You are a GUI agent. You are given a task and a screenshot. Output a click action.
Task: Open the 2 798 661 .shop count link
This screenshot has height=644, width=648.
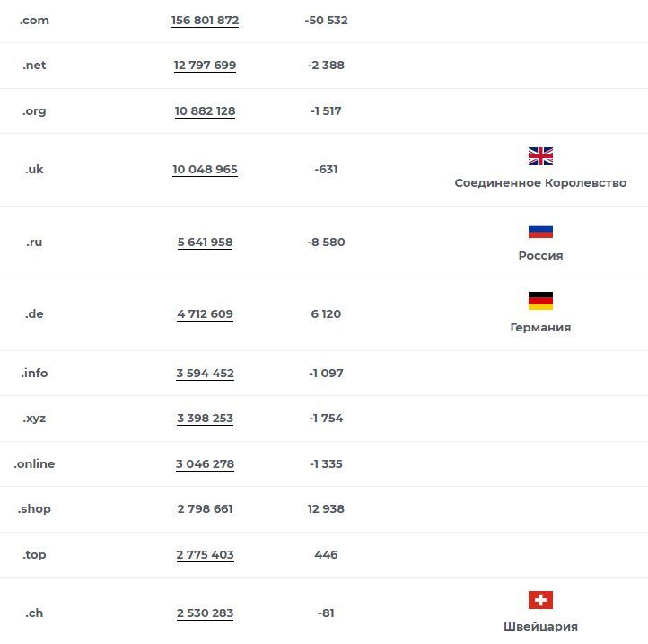click(205, 509)
